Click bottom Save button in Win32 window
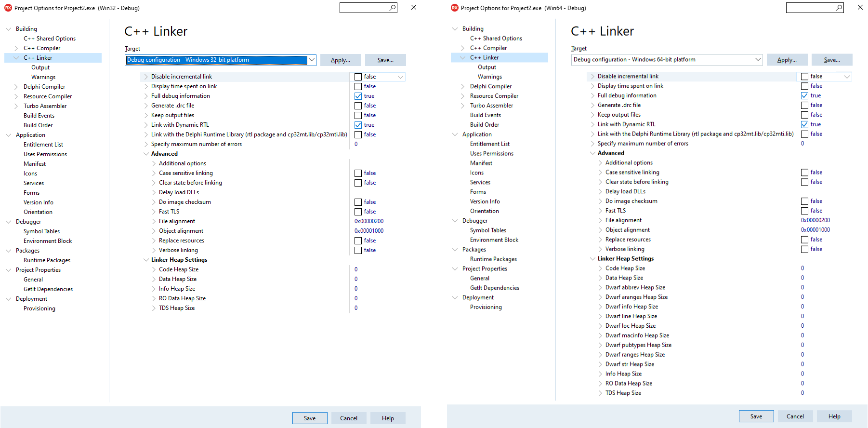868x428 pixels. pyautogui.click(x=310, y=418)
